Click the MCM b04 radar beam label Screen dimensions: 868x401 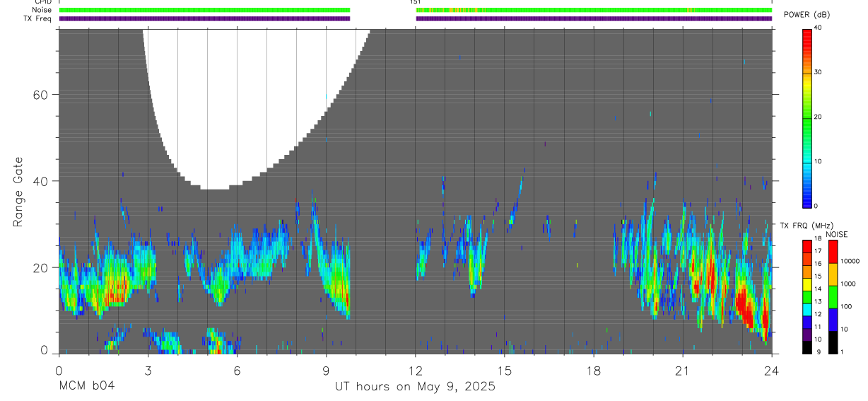[86, 386]
